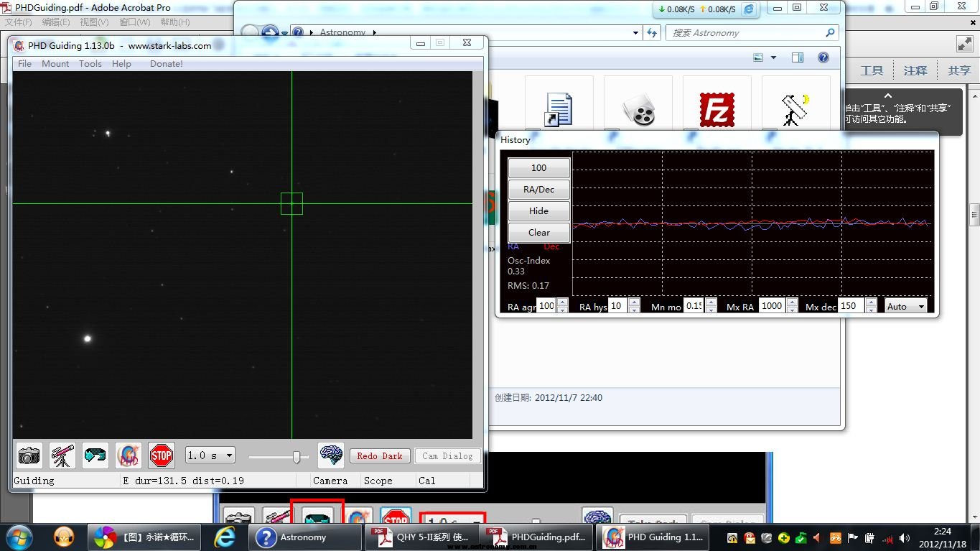Select the FileZilla file icon
Screen dimensions: 980x551
click(717, 110)
